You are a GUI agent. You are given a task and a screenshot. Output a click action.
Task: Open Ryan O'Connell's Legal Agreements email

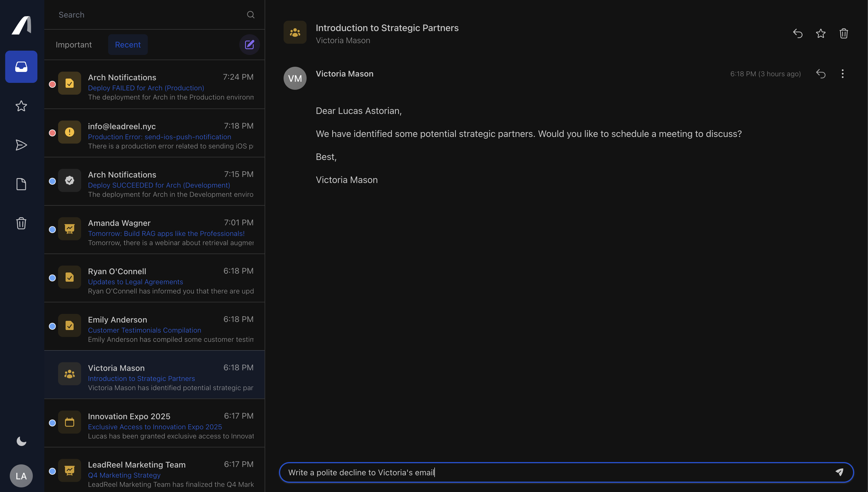pyautogui.click(x=154, y=278)
